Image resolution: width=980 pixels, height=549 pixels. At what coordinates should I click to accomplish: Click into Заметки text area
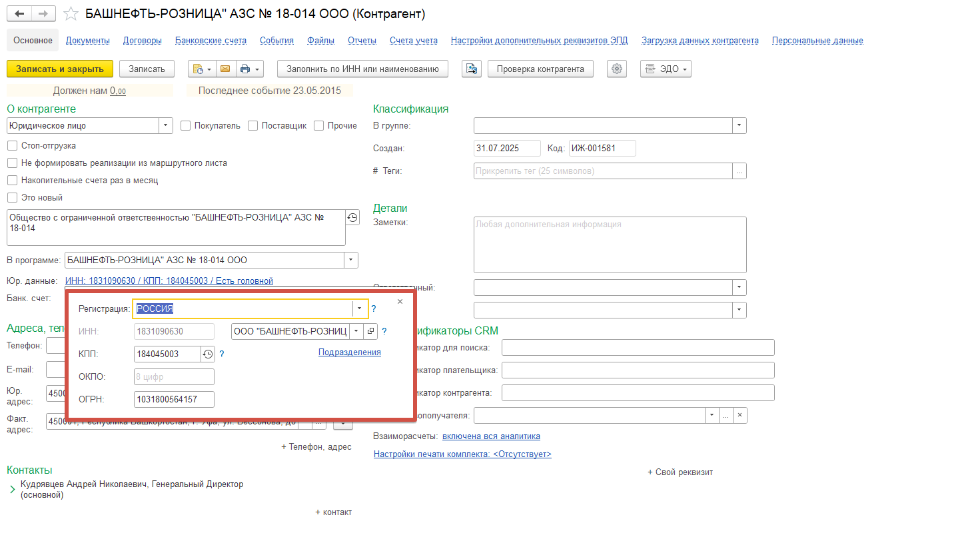point(610,245)
